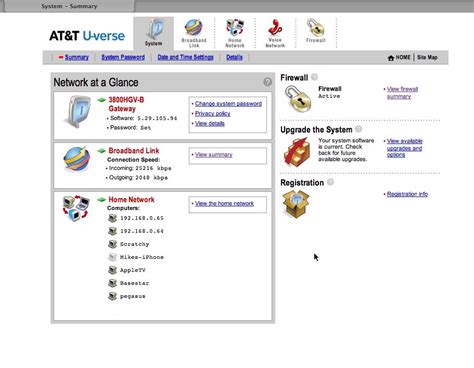Screen dimensions: 474x368
Task: Click green status arrow beside Home Network
Action: coord(101,200)
